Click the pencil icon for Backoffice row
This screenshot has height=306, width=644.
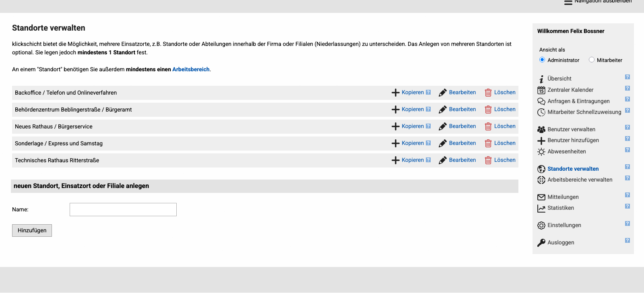point(443,93)
